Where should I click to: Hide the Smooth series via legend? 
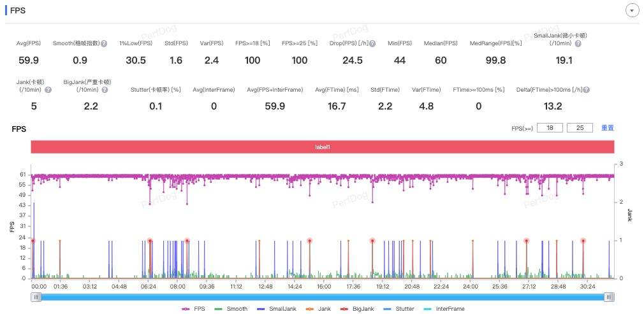pos(231,309)
